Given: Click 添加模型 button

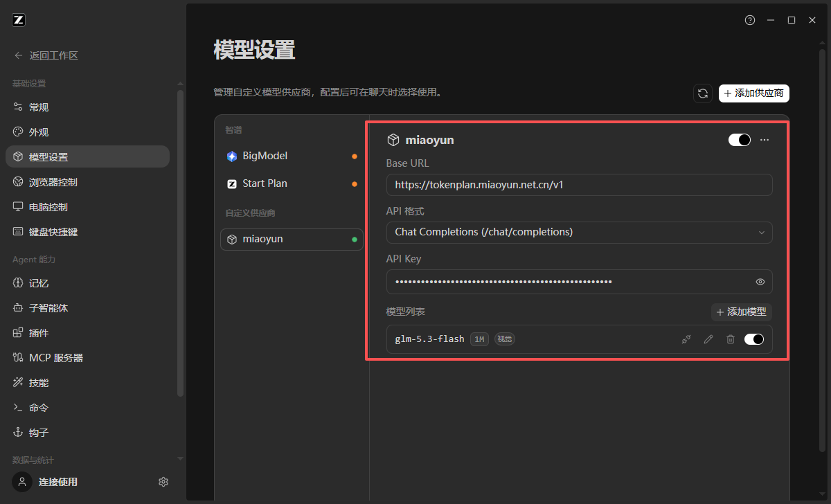Looking at the screenshot, I should 742,312.
